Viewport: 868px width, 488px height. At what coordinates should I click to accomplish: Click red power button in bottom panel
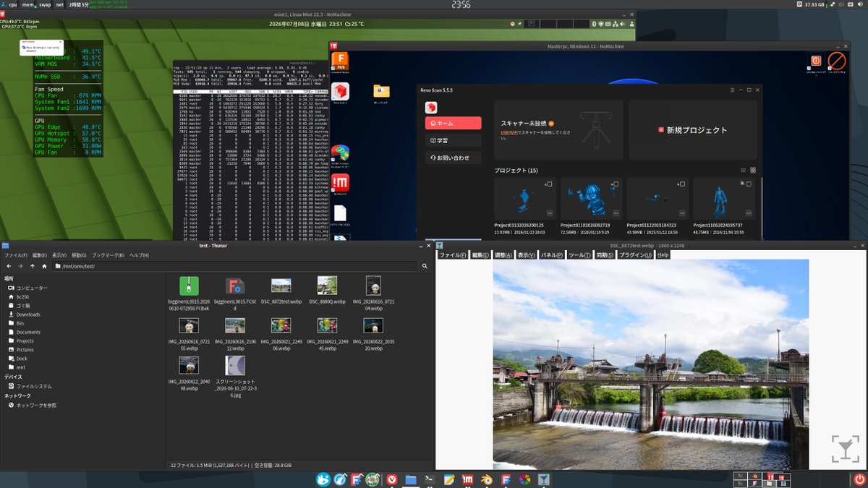pos(859,479)
